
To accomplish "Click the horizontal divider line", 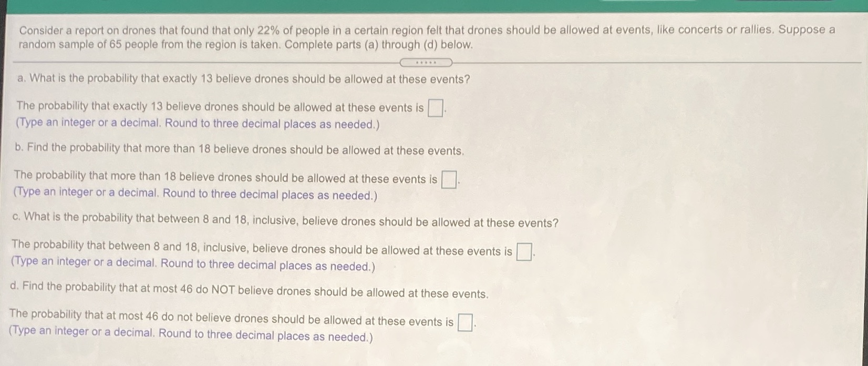I will coord(210,62).
